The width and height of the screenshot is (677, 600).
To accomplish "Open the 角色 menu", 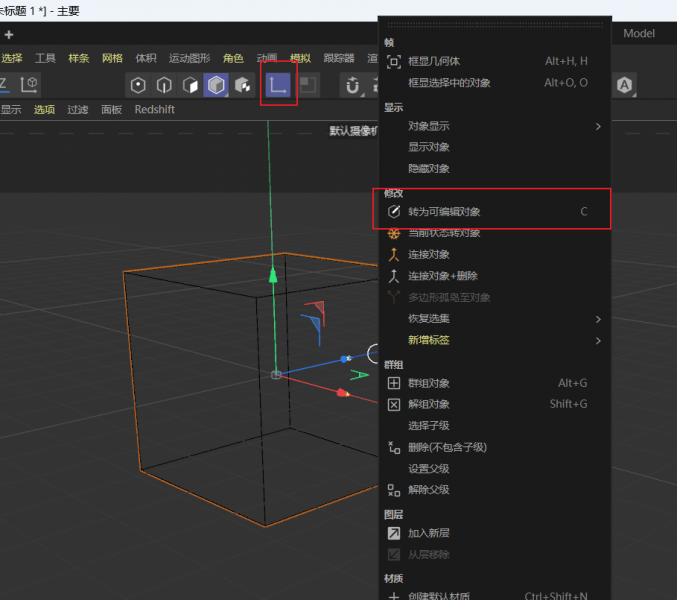I will click(233, 58).
